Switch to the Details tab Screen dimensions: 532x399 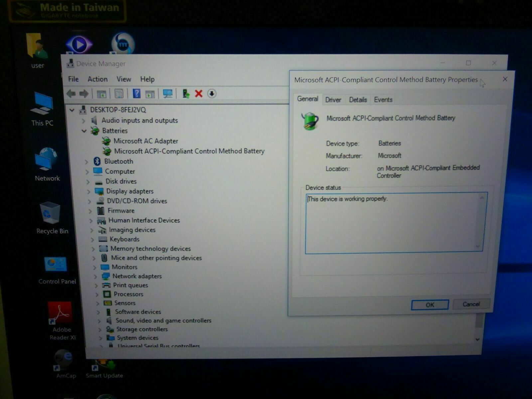coord(358,99)
